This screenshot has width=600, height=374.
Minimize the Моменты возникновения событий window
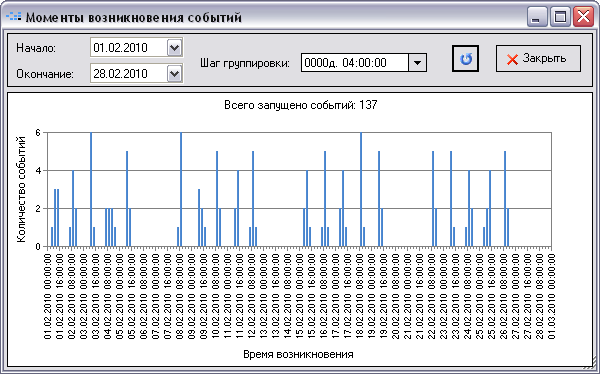536,17
